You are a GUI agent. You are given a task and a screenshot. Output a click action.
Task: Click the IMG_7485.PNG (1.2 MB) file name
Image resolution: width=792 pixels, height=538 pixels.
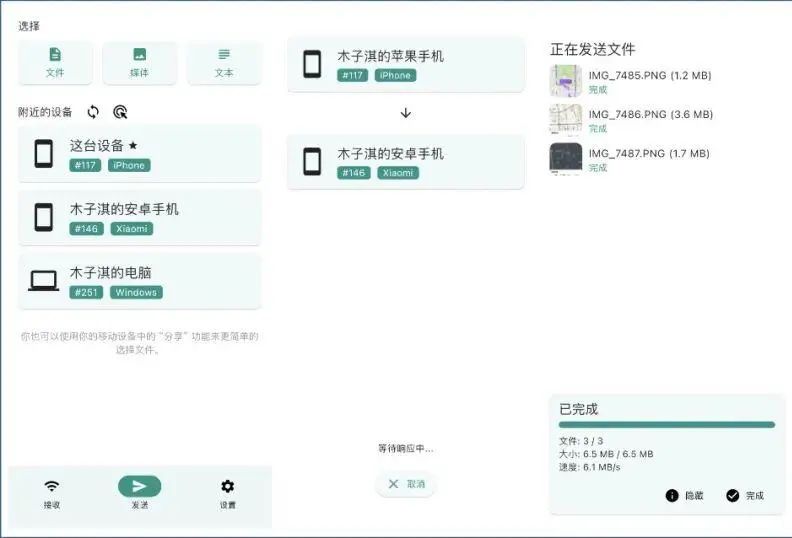pos(650,75)
